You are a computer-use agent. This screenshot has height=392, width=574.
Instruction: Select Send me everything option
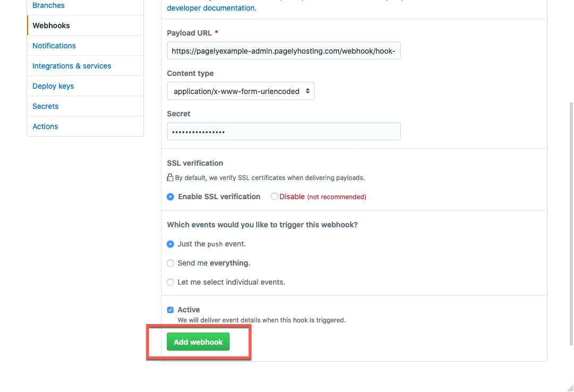[x=171, y=263]
